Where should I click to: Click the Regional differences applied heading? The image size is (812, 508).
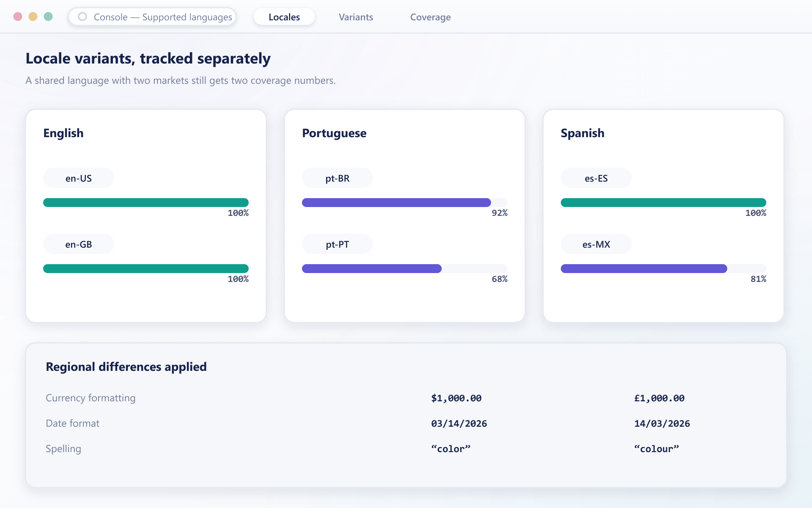tap(126, 367)
